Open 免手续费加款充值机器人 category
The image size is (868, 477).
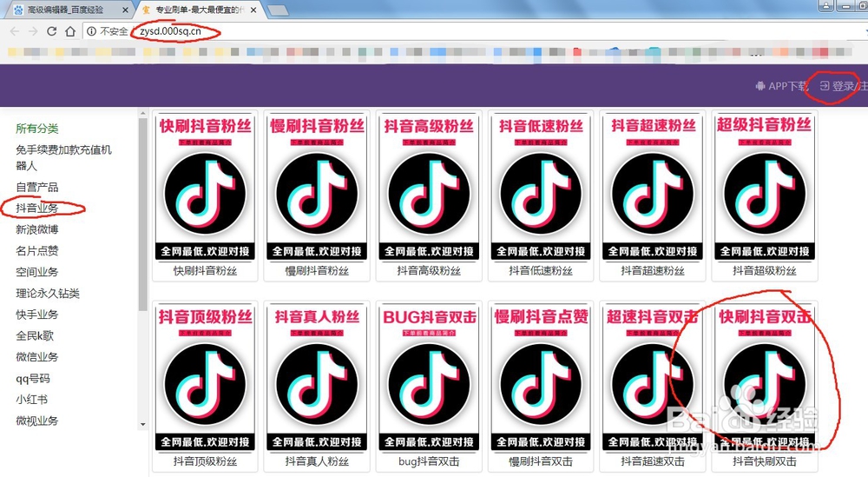pos(63,158)
